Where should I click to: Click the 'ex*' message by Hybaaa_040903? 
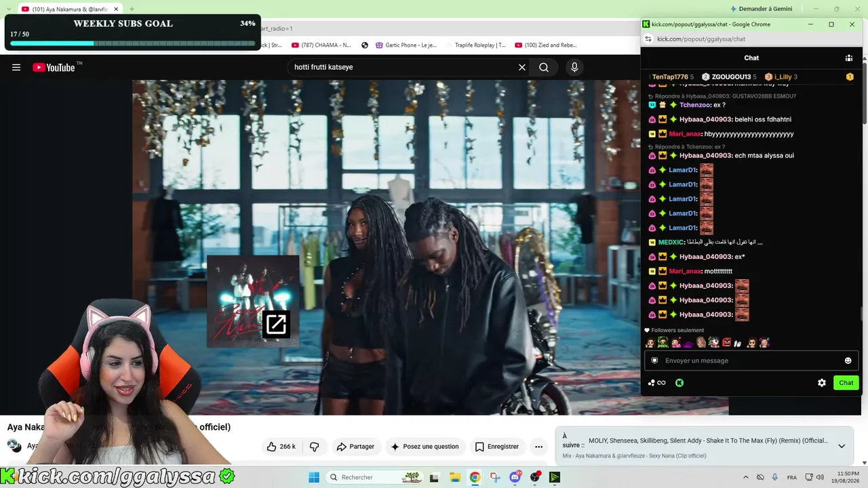740,257
